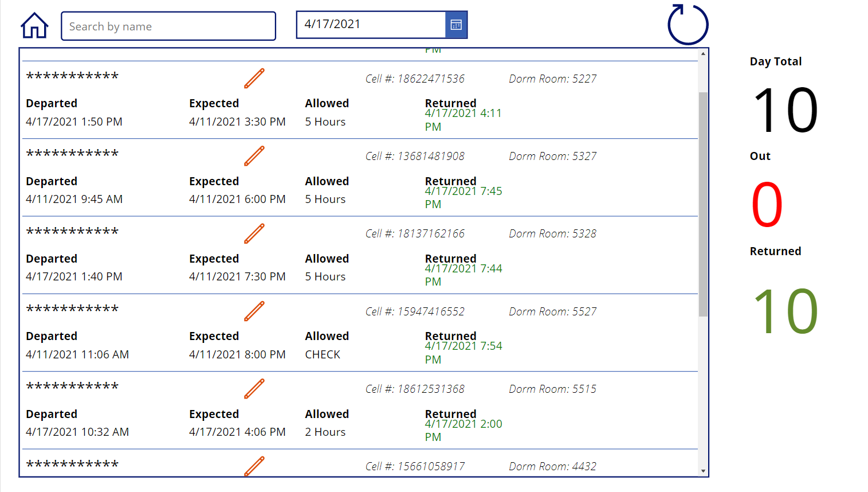Go to the Home screen icon
Viewport: 868px width, 492px height.
coord(34,26)
